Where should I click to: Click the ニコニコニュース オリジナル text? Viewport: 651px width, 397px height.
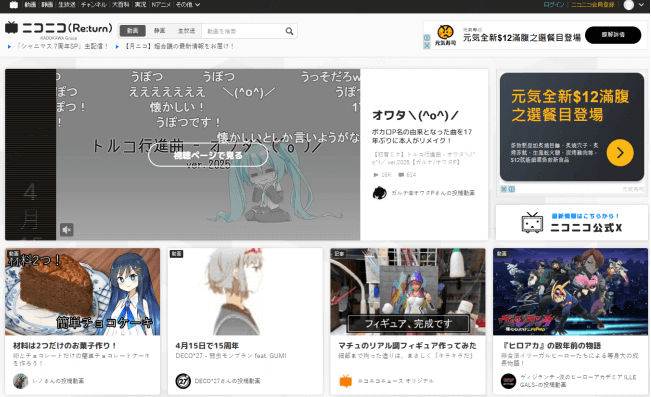pyautogui.click(x=396, y=381)
